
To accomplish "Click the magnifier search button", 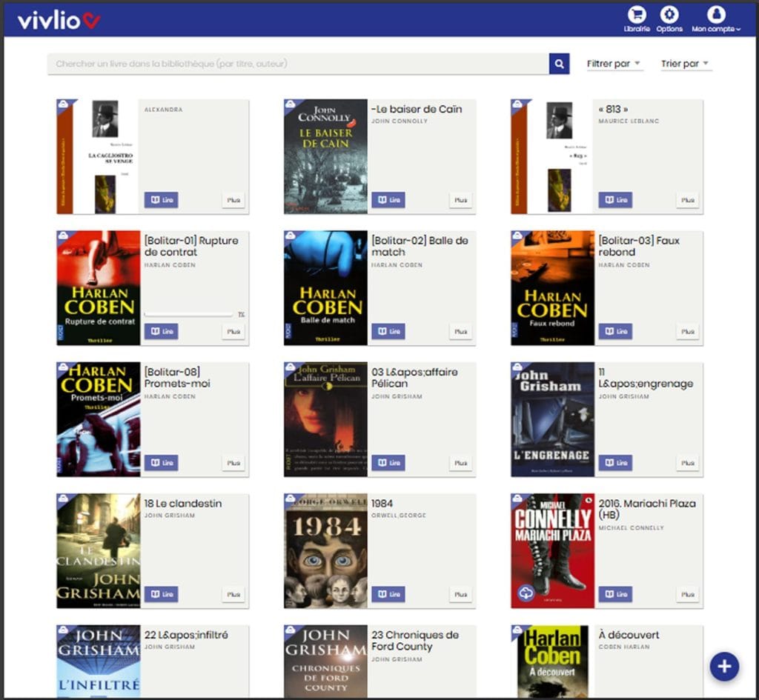I will pyautogui.click(x=559, y=64).
